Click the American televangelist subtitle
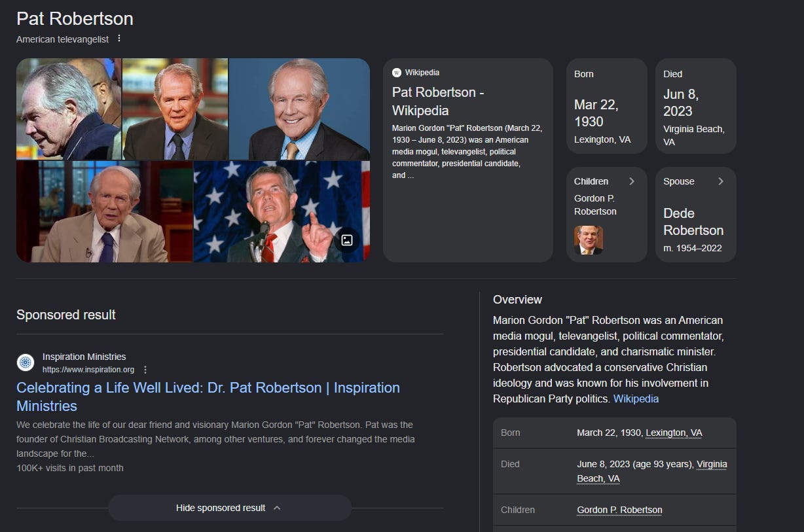Screen dimensions: 804x532 point(63,39)
